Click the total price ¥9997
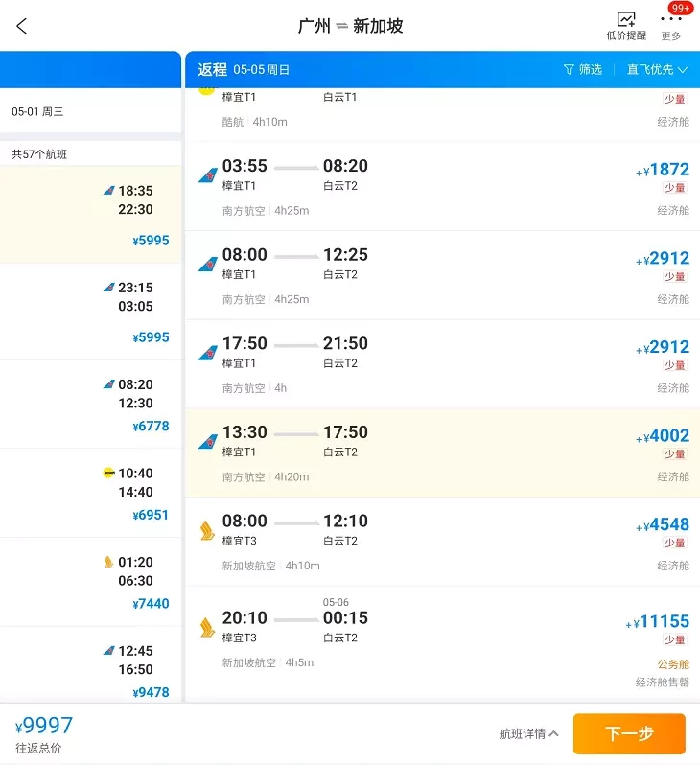Image resolution: width=700 pixels, height=765 pixels. [44, 726]
